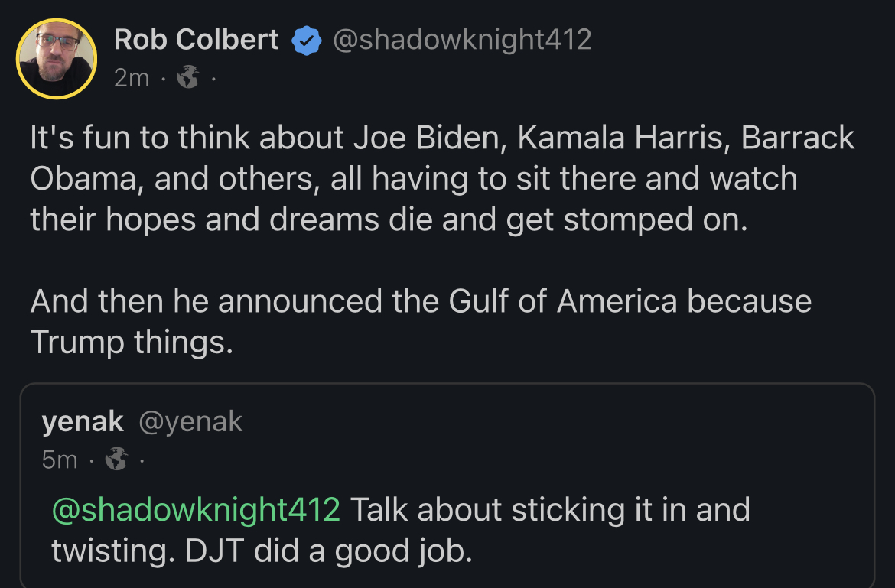Image resolution: width=895 pixels, height=588 pixels.
Task: Open the @yenak handle
Action: pos(190,421)
